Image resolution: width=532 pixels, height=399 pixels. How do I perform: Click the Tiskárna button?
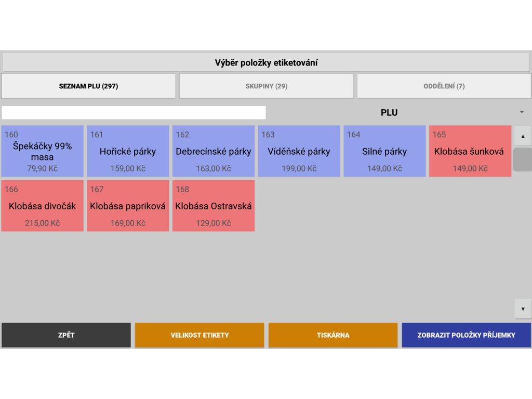[333, 335]
